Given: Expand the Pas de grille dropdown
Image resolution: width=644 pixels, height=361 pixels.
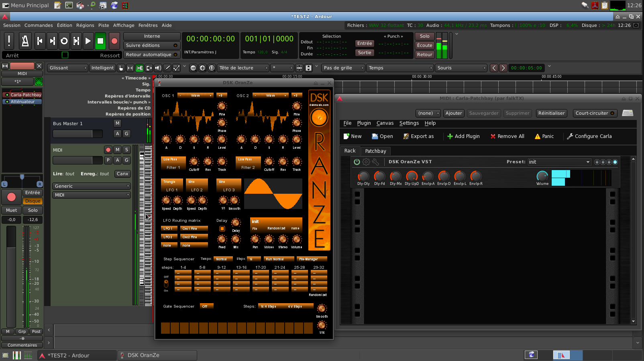Looking at the screenshot, I should tap(343, 68).
